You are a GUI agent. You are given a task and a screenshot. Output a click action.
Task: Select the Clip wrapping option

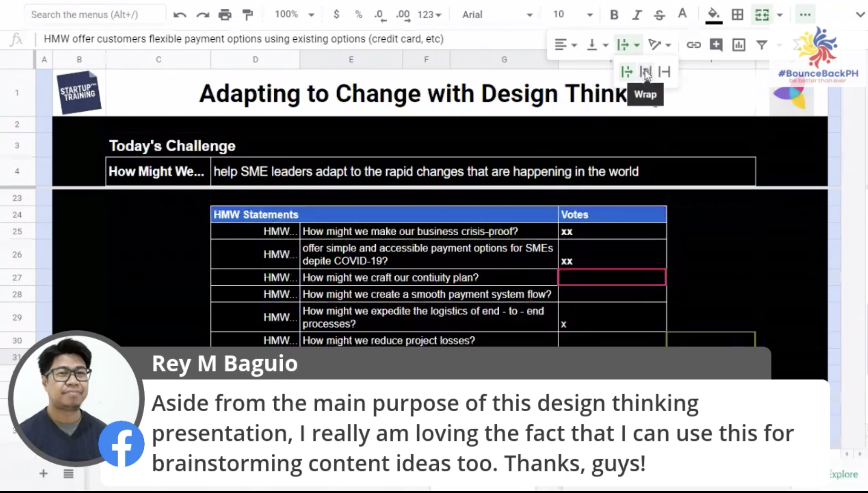(x=664, y=72)
